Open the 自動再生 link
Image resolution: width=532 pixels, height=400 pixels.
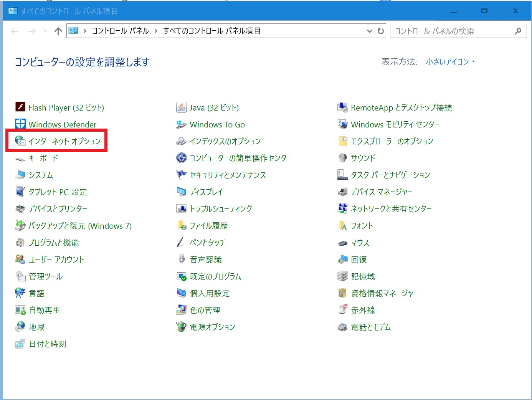tap(45, 310)
